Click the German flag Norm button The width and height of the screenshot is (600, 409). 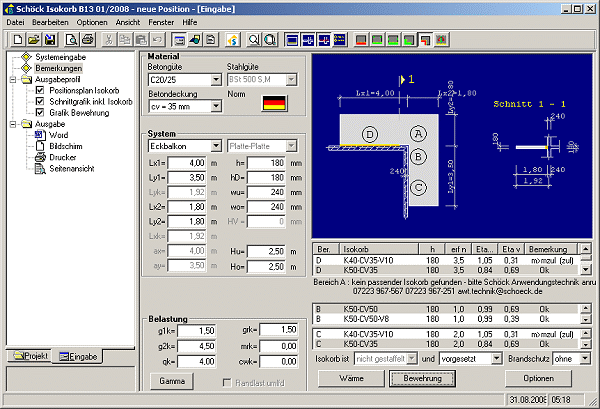pyautogui.click(x=273, y=102)
